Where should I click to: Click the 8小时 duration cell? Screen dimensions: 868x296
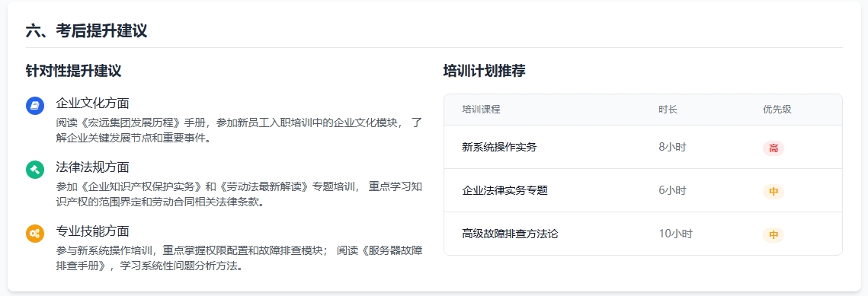point(673,148)
